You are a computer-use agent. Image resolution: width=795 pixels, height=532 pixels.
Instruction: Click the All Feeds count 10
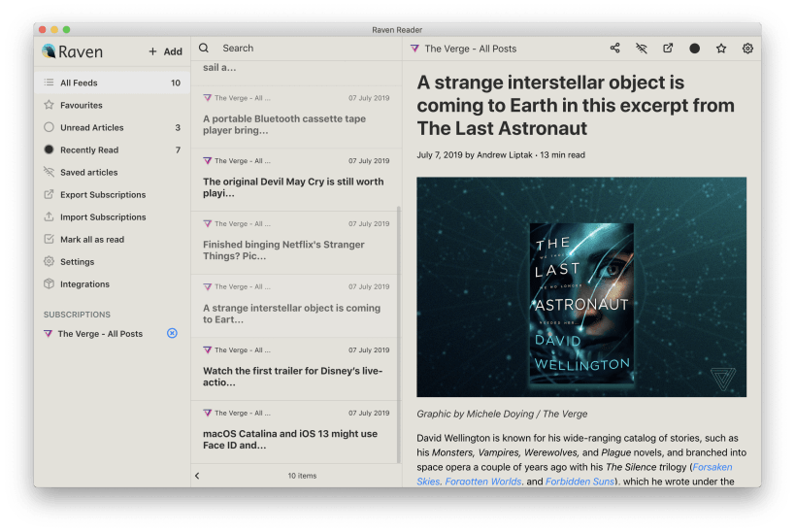[x=176, y=83]
